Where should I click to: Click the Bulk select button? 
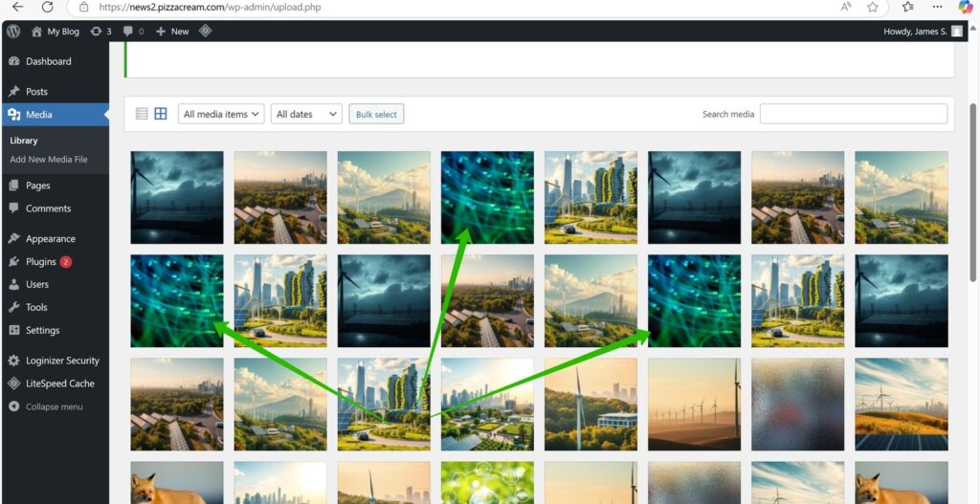[x=376, y=114]
